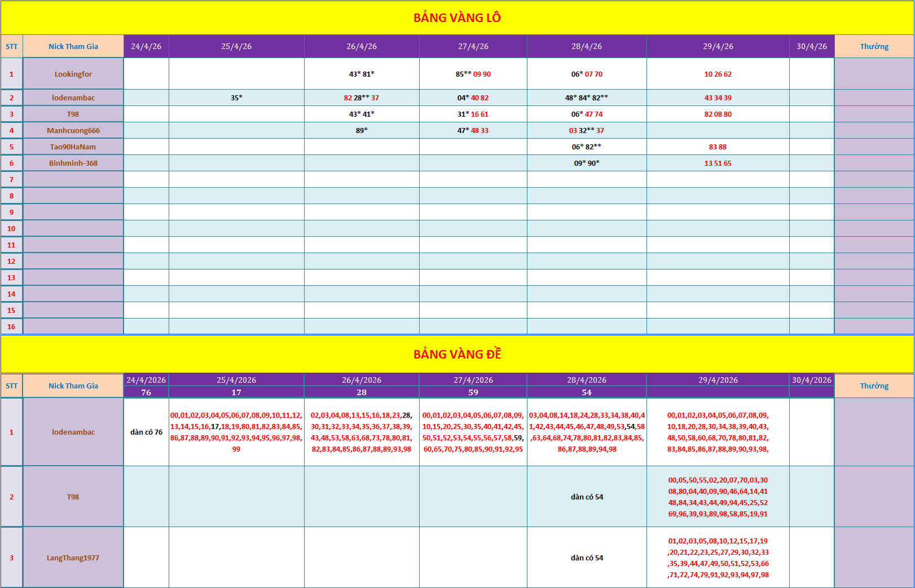Click the Thưởng header in Lô table
The height and width of the screenshot is (588, 915).
[874, 46]
